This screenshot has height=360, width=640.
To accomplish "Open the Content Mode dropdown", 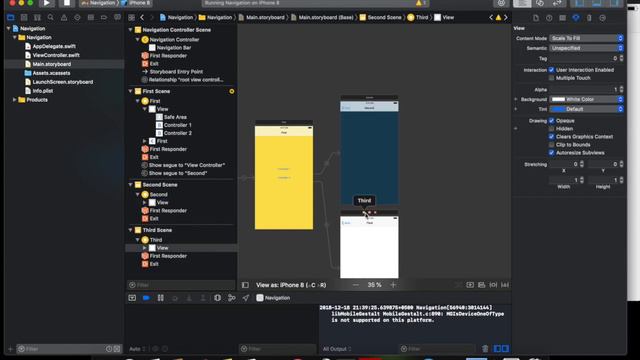I will [x=586, y=38].
